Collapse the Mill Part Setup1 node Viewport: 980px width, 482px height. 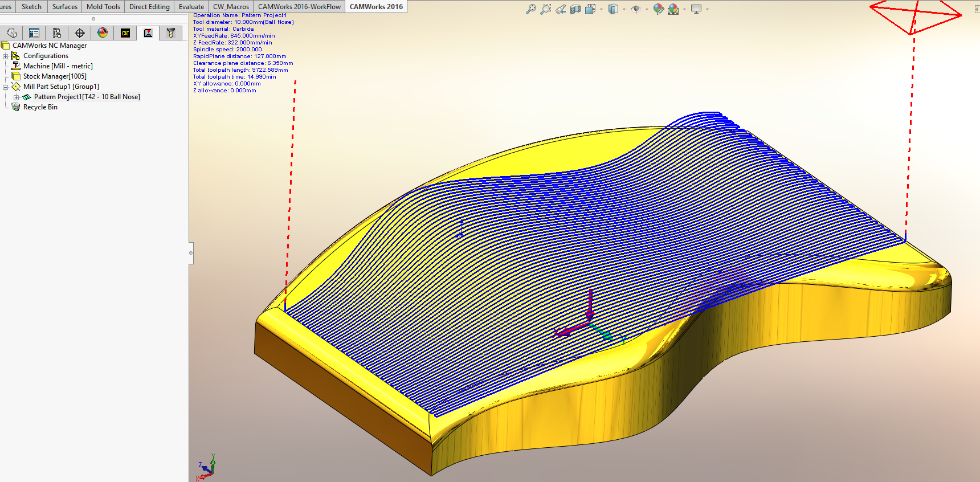[x=6, y=87]
